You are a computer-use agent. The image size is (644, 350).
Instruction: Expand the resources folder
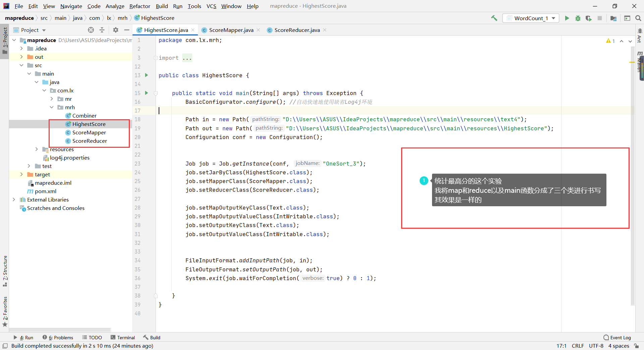click(37, 149)
